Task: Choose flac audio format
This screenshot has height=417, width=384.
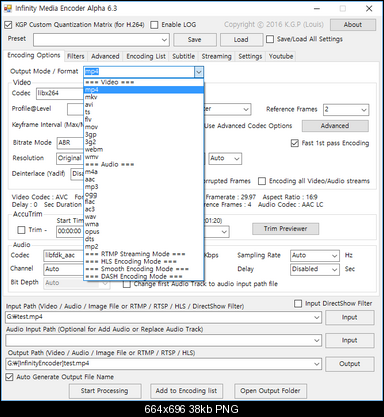Action: tap(144, 202)
